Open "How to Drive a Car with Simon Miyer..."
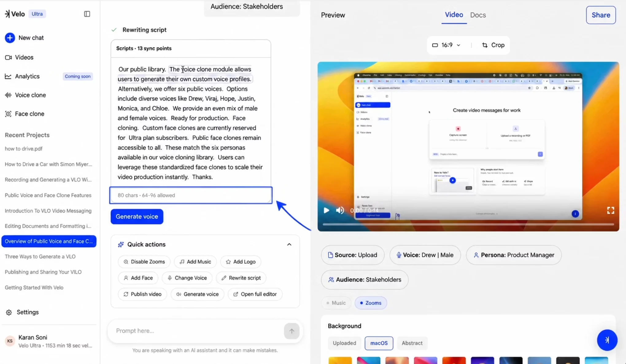 pos(48,164)
